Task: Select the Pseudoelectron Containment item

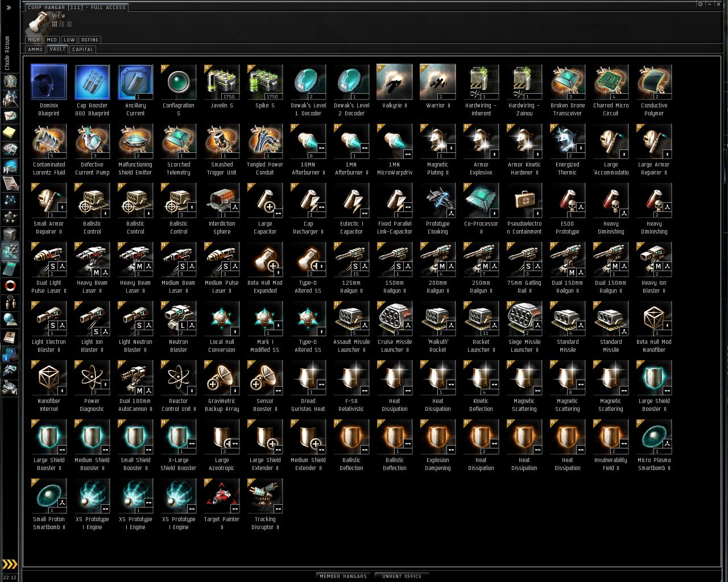Action: click(524, 209)
